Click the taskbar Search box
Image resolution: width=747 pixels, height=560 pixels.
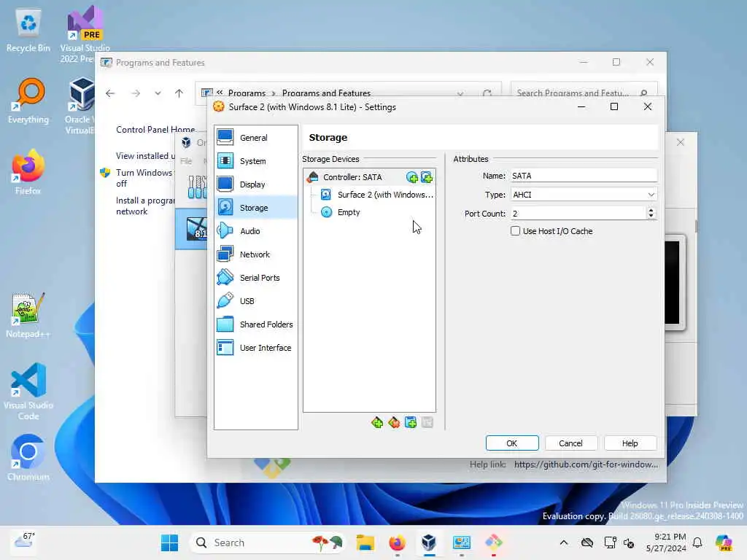coord(268,542)
